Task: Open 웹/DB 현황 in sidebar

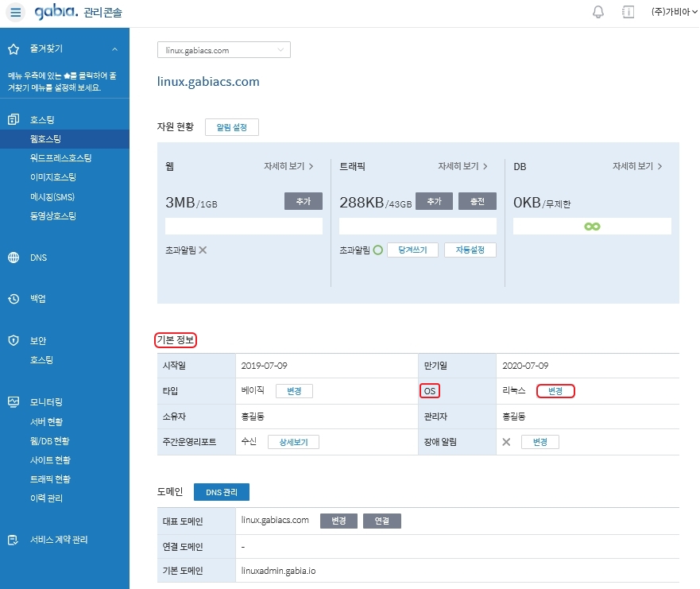Action: coord(49,441)
